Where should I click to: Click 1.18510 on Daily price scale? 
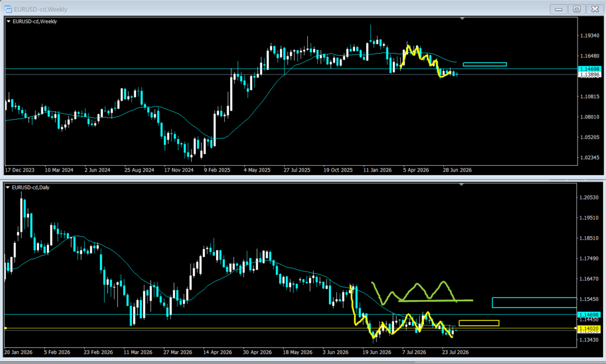tap(589, 238)
